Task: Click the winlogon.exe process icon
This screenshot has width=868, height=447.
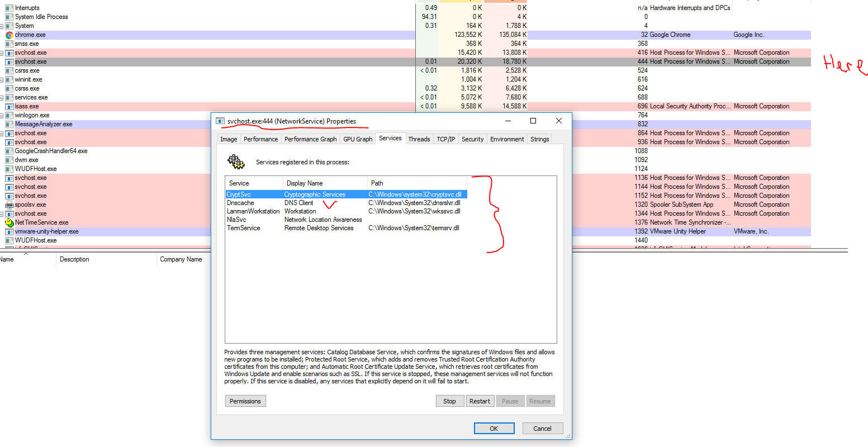Action: 10,115
